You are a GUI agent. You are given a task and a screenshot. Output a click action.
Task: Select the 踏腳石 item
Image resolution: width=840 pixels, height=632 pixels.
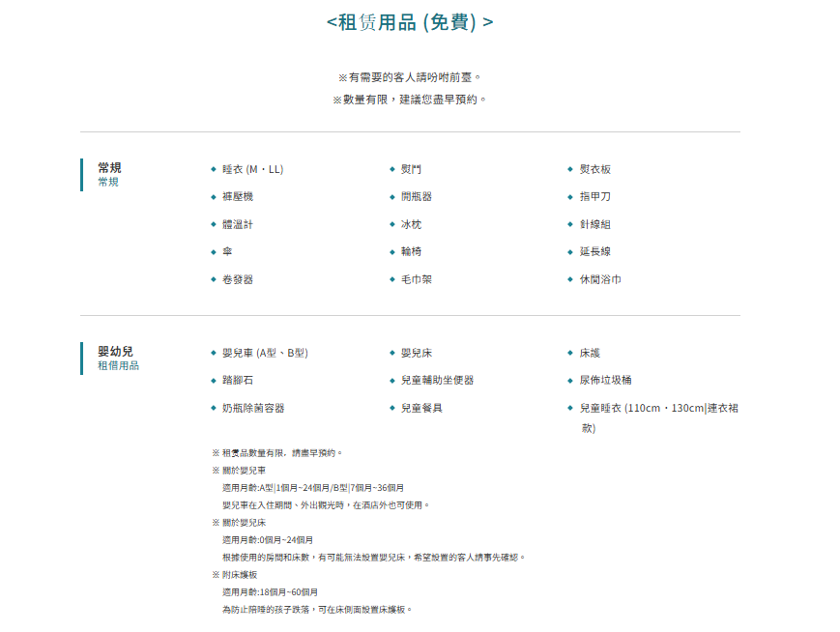tap(238, 381)
